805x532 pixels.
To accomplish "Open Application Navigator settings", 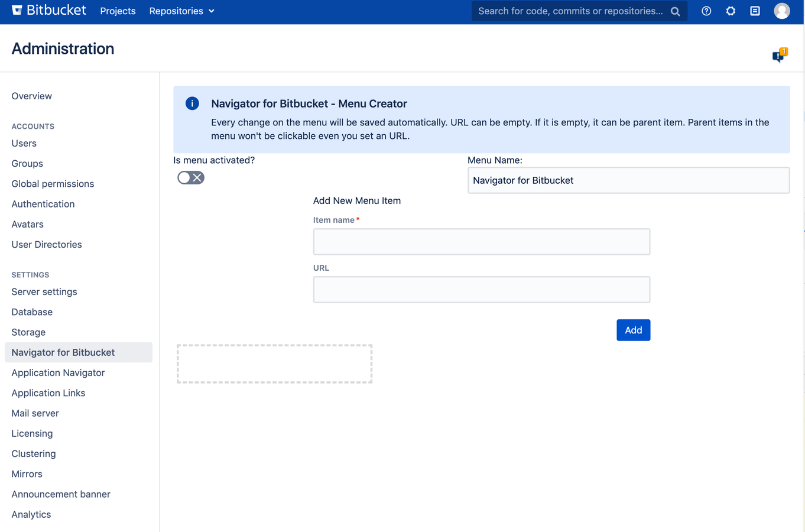I will [58, 372].
